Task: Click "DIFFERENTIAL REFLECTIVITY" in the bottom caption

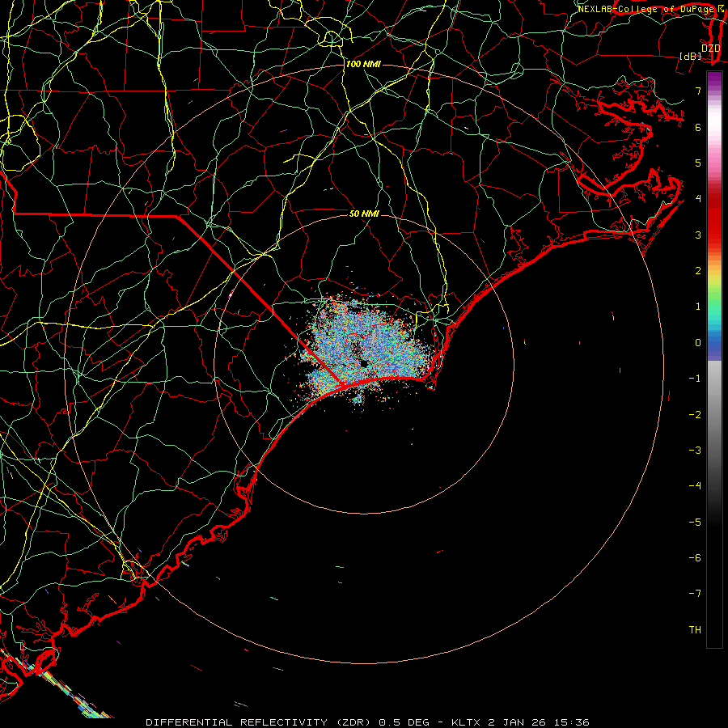Action: click(x=237, y=722)
